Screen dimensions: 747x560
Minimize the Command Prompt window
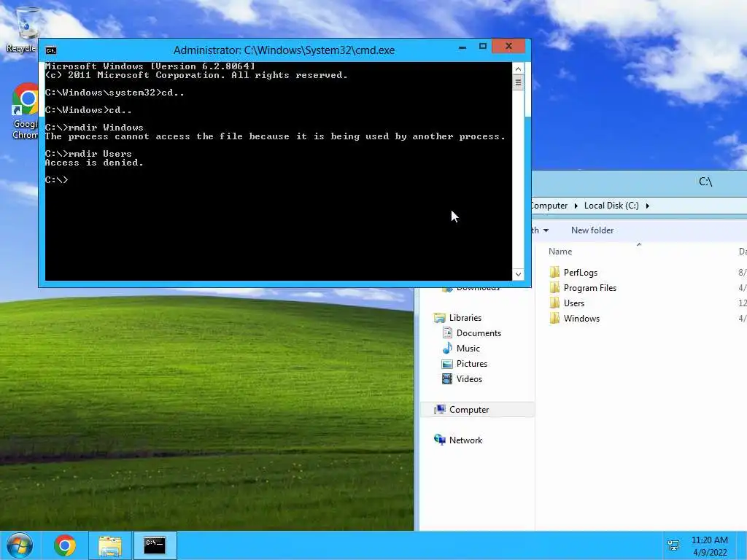click(462, 47)
